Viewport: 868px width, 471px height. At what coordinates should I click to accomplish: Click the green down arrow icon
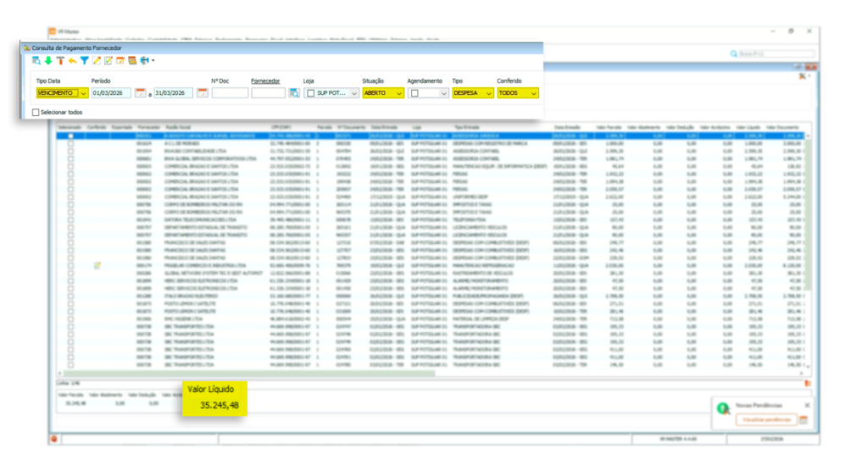48,61
